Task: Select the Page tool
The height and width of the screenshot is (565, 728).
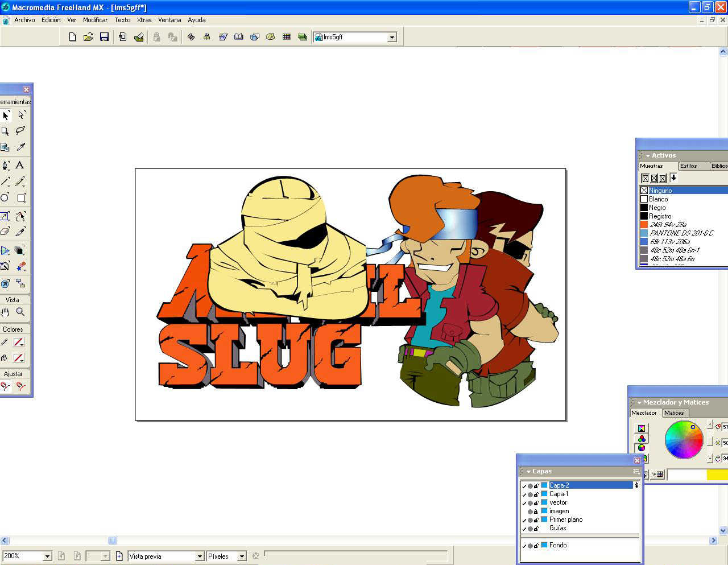Action: (5, 131)
